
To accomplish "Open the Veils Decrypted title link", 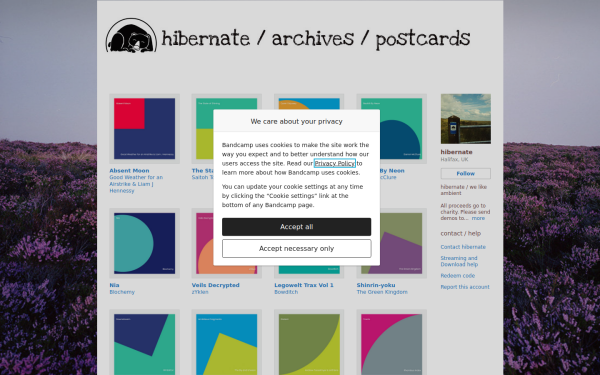I will click(x=215, y=285).
